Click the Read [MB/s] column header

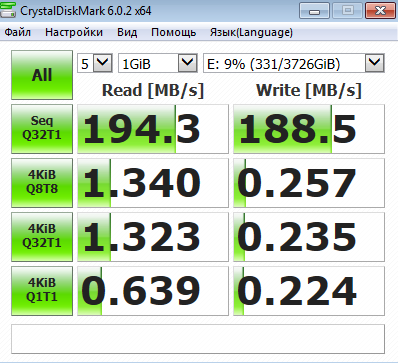click(x=153, y=90)
